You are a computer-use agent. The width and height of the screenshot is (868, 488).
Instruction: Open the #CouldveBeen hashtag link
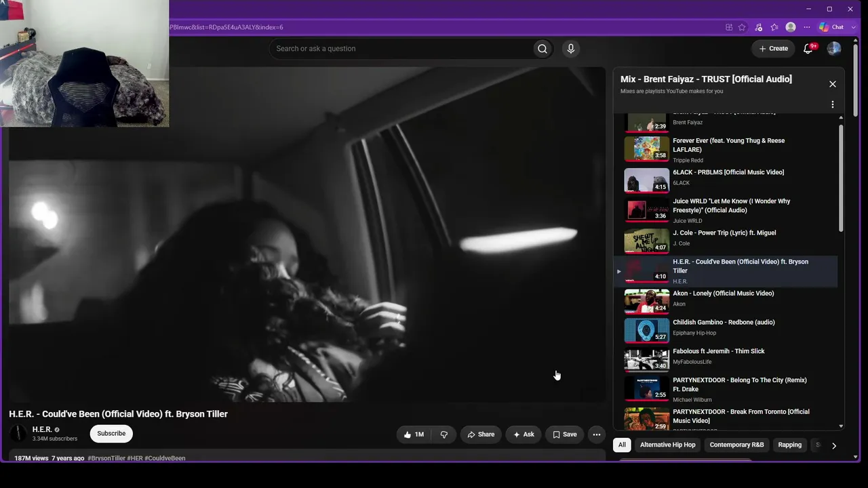(165, 458)
